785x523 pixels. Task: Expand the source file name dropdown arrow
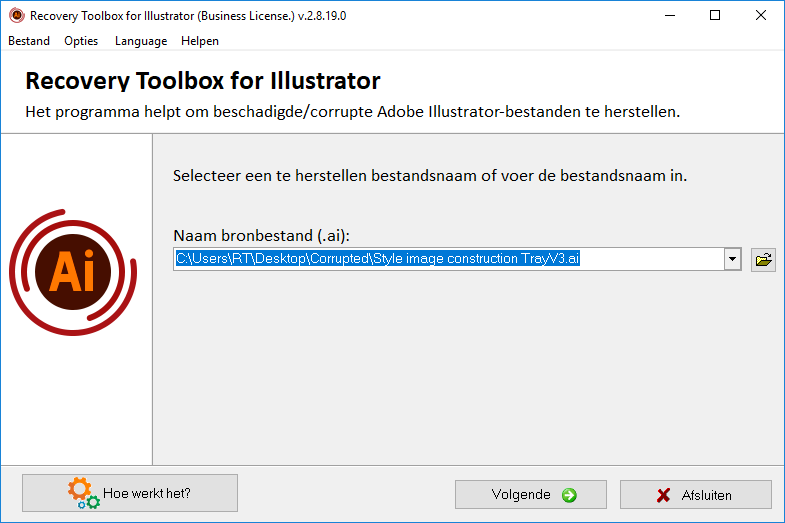pos(732,259)
